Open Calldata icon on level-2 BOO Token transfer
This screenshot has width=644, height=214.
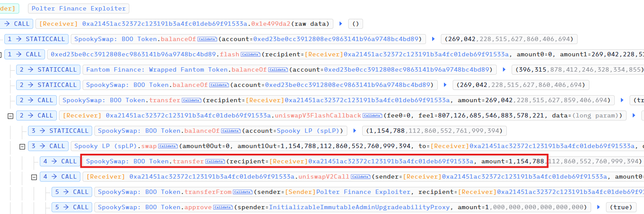point(192,100)
